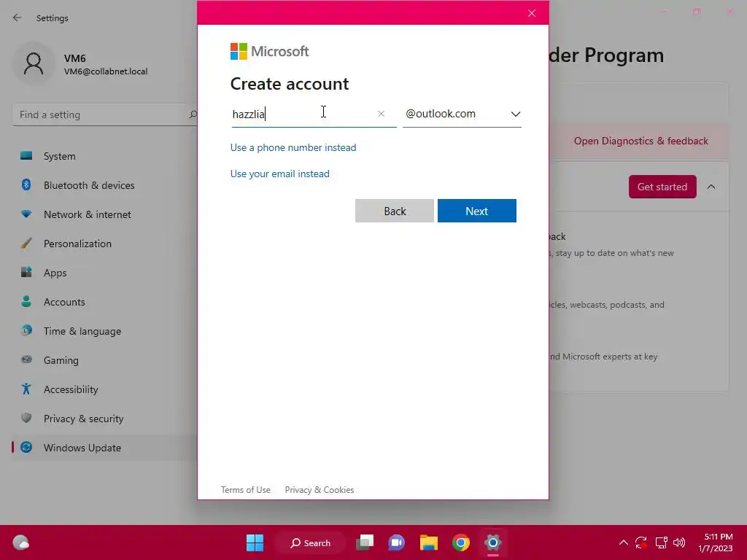Open File Explorer from taskbar
This screenshot has width=747, height=560.
pos(429,542)
